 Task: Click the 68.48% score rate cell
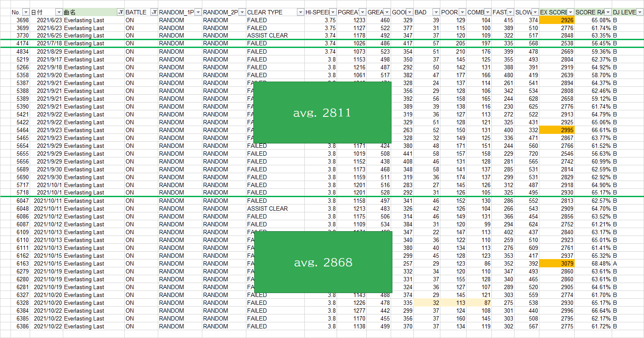[593, 263]
